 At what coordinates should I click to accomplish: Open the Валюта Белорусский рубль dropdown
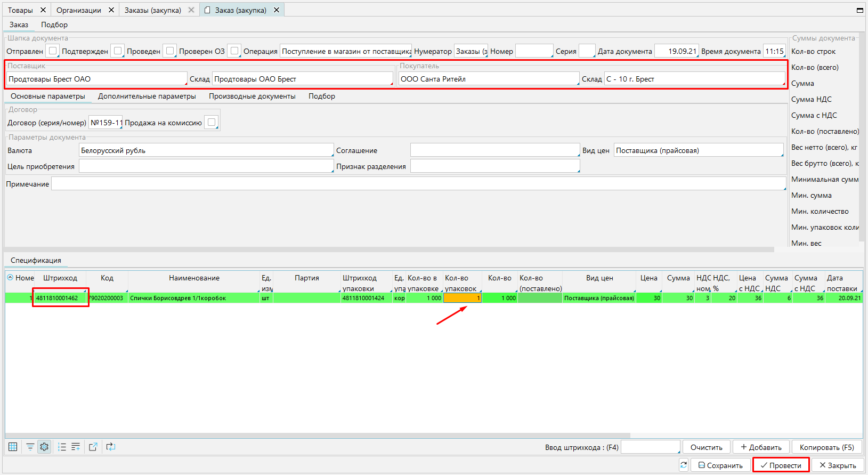tap(206, 150)
